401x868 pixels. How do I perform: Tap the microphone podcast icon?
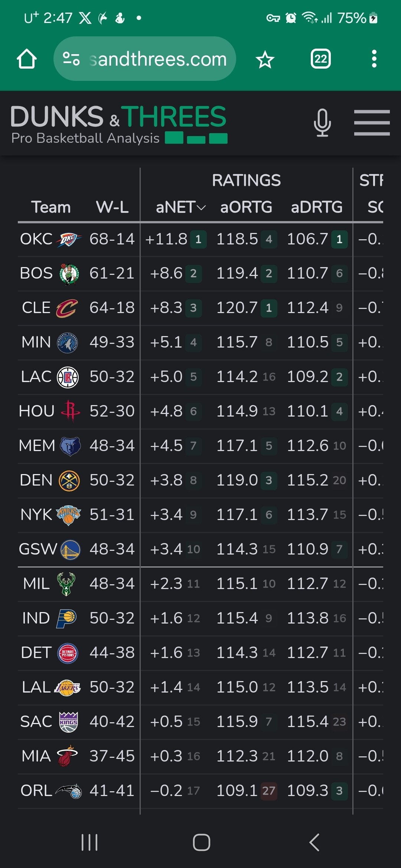[322, 123]
